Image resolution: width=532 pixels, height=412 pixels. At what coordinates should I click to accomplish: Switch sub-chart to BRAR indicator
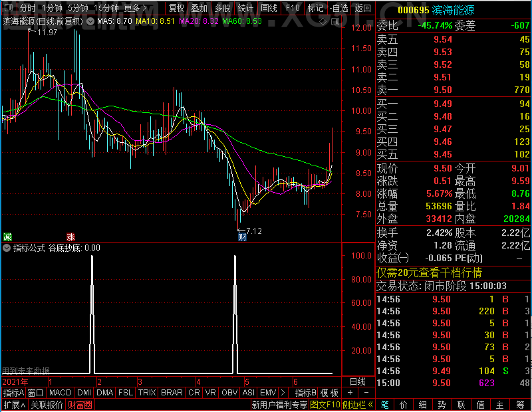point(172,393)
